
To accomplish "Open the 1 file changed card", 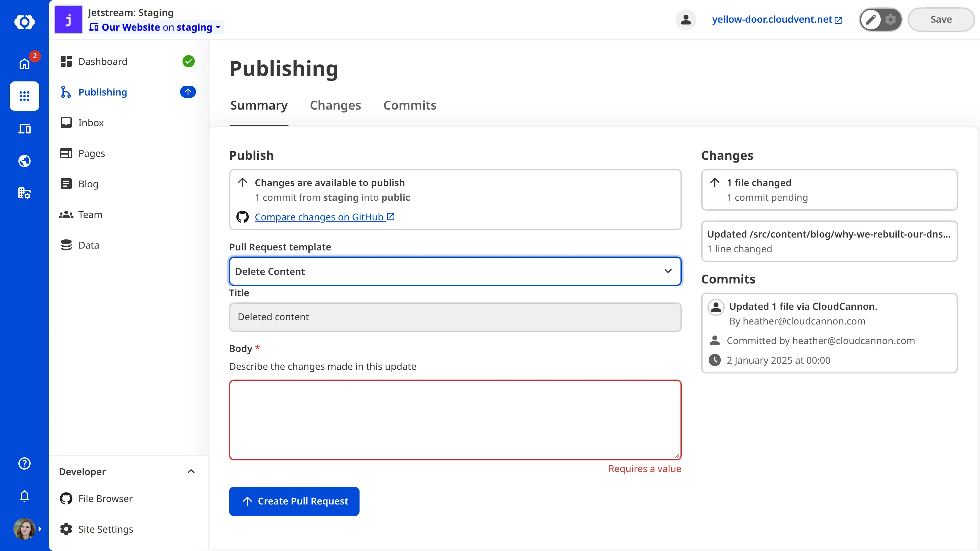I will click(829, 190).
